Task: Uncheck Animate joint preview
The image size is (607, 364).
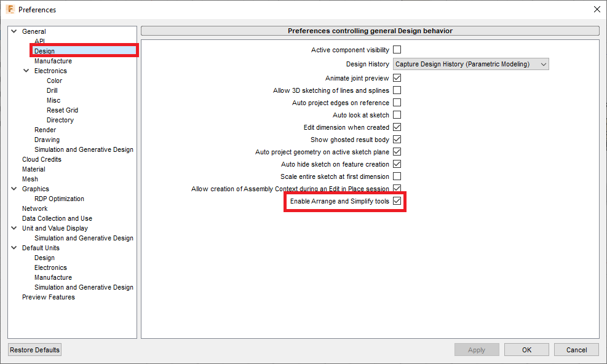Action: (x=397, y=78)
